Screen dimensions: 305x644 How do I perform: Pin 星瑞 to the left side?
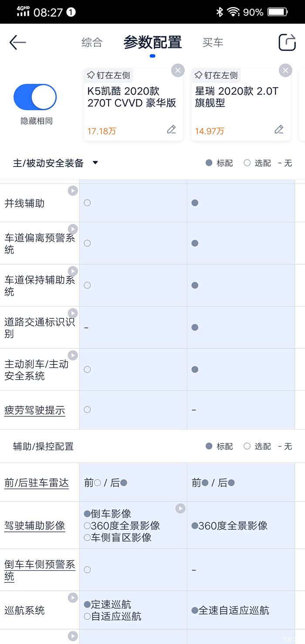click(x=216, y=75)
